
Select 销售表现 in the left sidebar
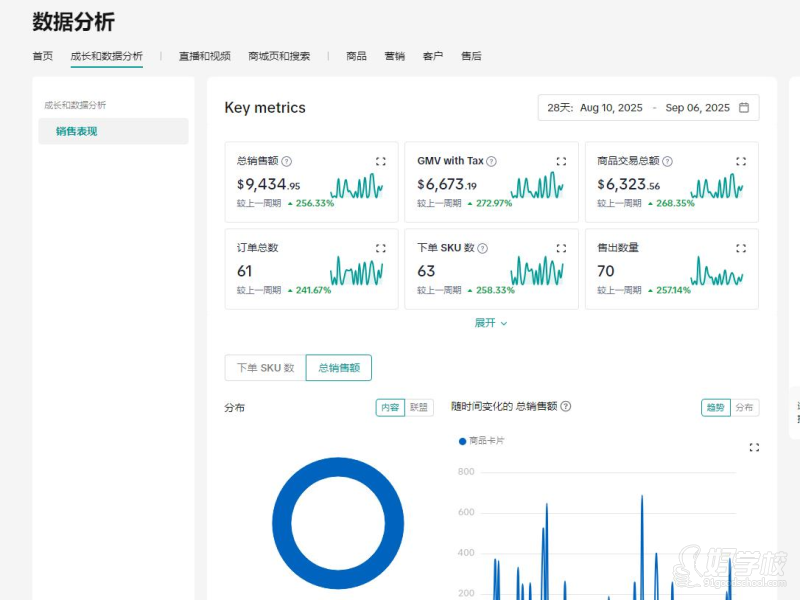[x=77, y=131]
